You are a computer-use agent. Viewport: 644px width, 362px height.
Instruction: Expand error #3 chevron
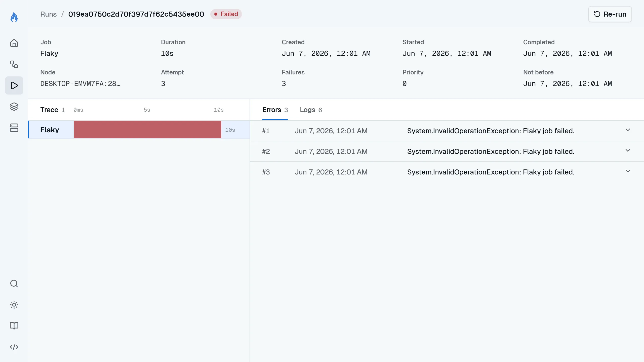pos(628,171)
